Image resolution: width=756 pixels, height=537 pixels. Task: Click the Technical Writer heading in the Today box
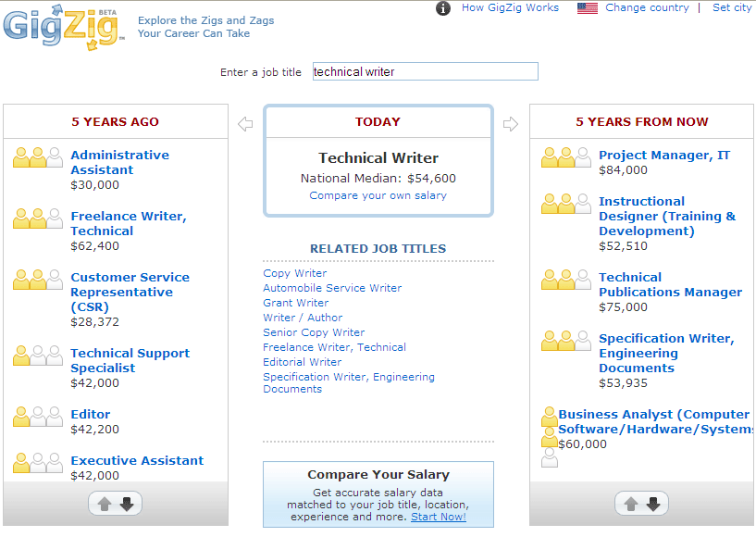click(x=378, y=157)
